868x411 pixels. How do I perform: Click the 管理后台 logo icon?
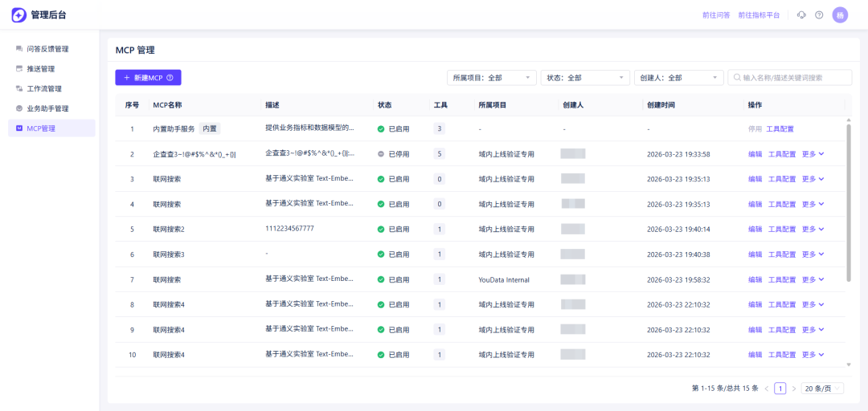[x=18, y=15]
